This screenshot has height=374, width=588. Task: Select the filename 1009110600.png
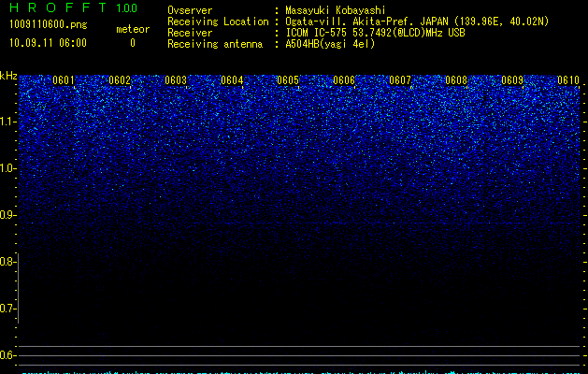[x=49, y=24]
